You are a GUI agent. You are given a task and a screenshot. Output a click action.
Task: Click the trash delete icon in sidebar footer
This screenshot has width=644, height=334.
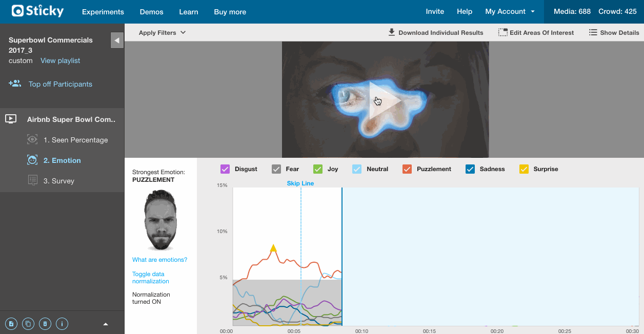45,323
